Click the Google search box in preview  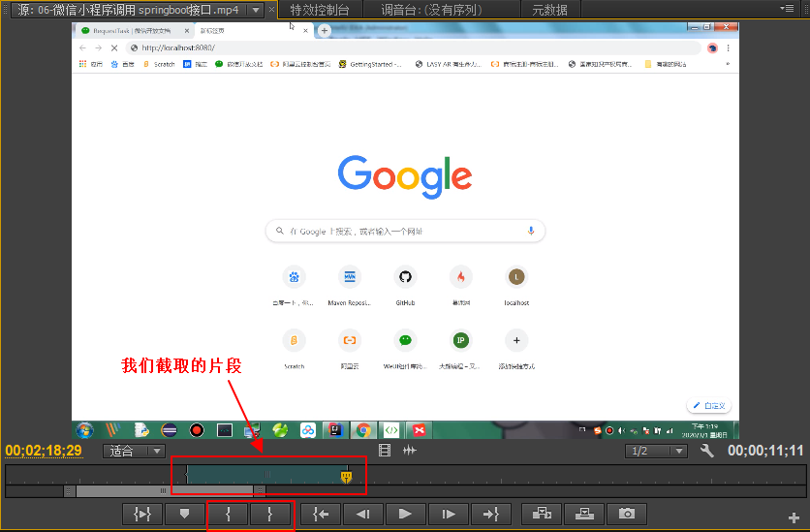[405, 231]
